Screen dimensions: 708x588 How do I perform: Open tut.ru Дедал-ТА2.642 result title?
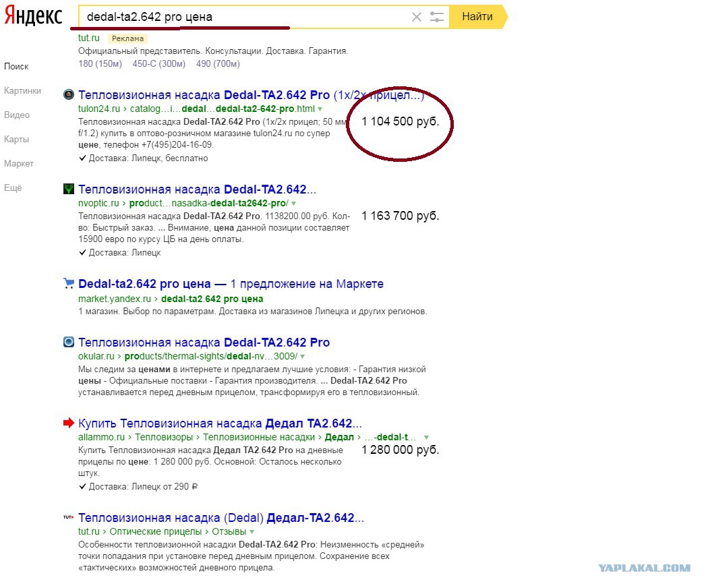221,518
